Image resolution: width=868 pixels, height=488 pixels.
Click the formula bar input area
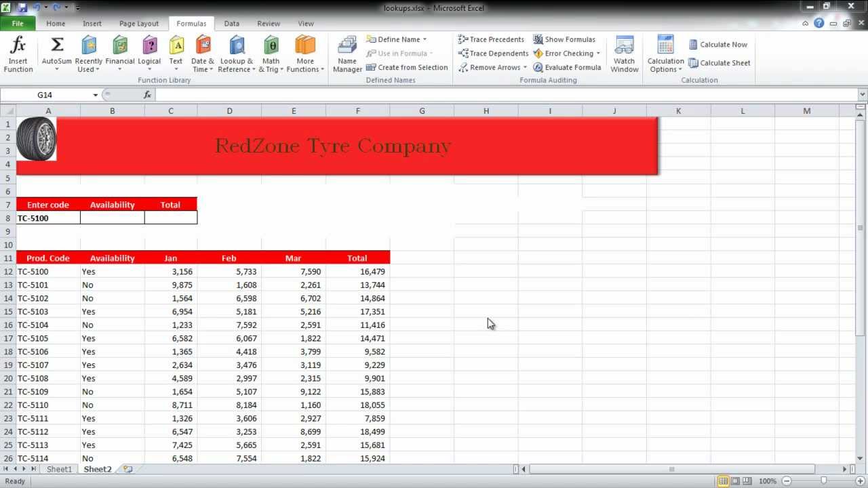[x=505, y=95]
